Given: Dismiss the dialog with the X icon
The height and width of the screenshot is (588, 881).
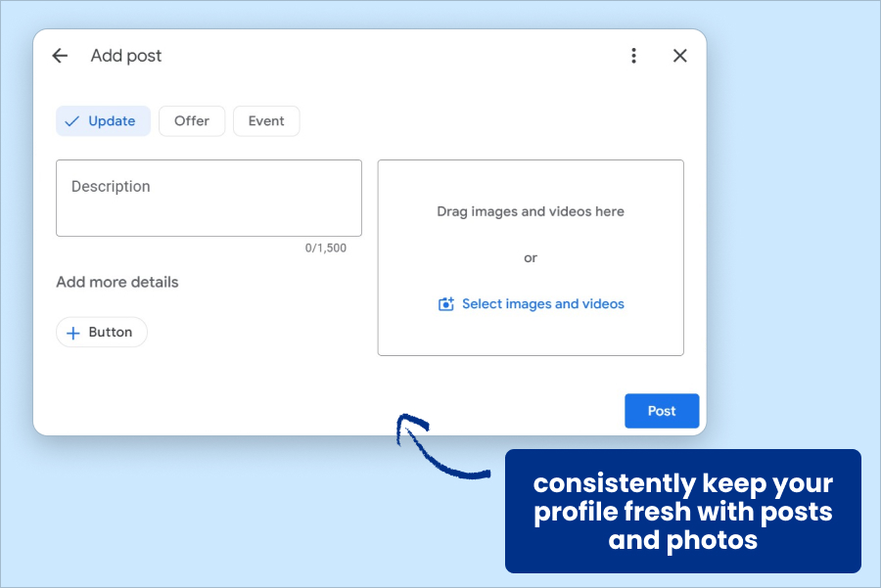Looking at the screenshot, I should pos(679,56).
